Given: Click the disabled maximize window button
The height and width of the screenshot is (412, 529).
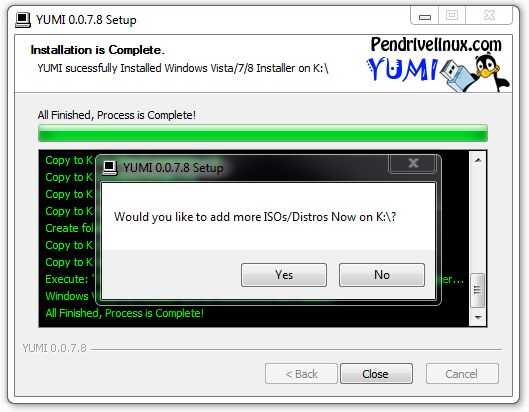Looking at the screenshot, I should tap(452, 16).
